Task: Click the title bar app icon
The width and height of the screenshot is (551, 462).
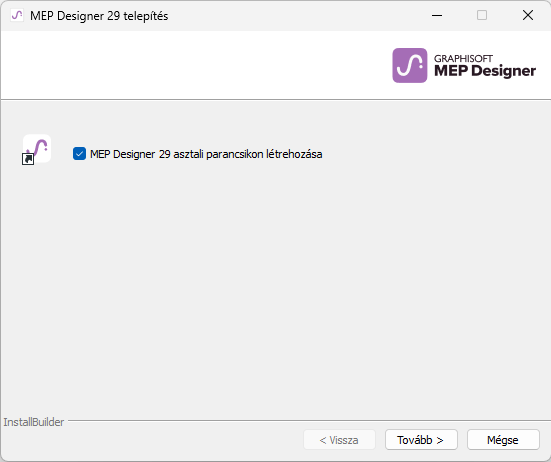Action: [17, 15]
